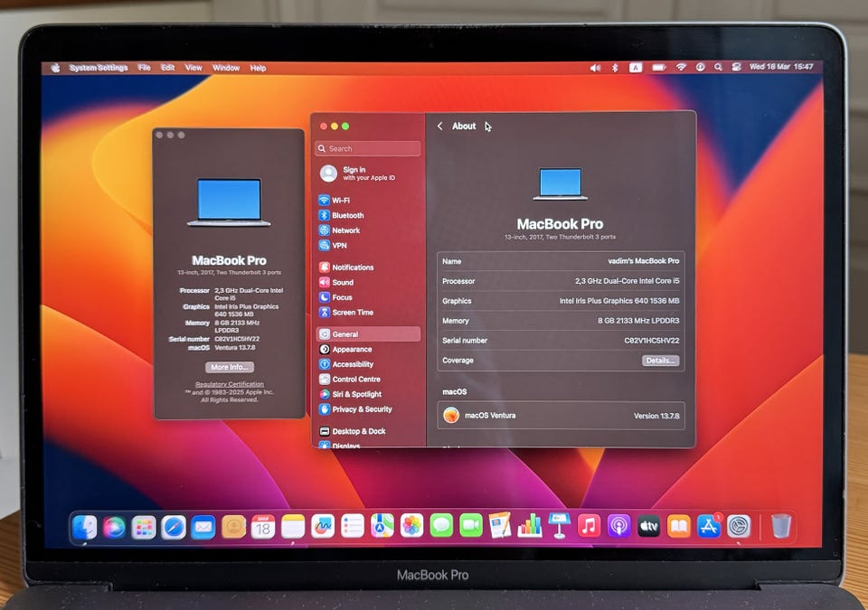Open Maps from the Dock

click(382, 525)
